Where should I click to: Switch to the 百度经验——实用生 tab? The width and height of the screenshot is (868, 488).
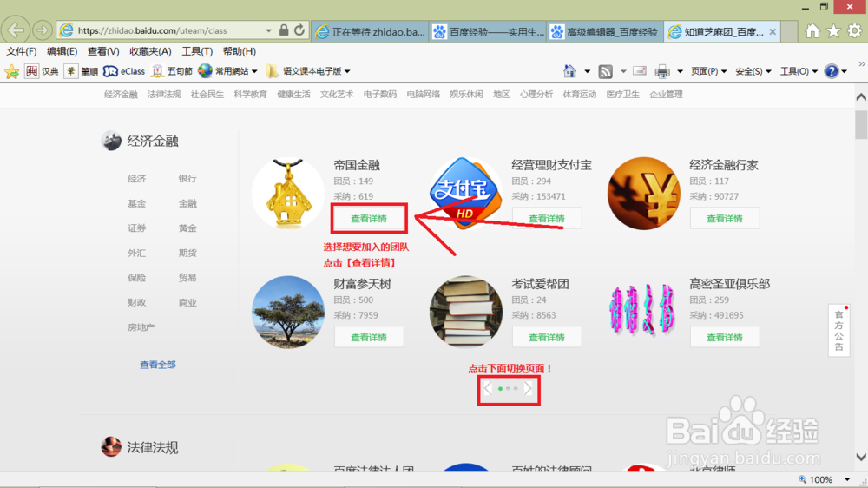488,31
